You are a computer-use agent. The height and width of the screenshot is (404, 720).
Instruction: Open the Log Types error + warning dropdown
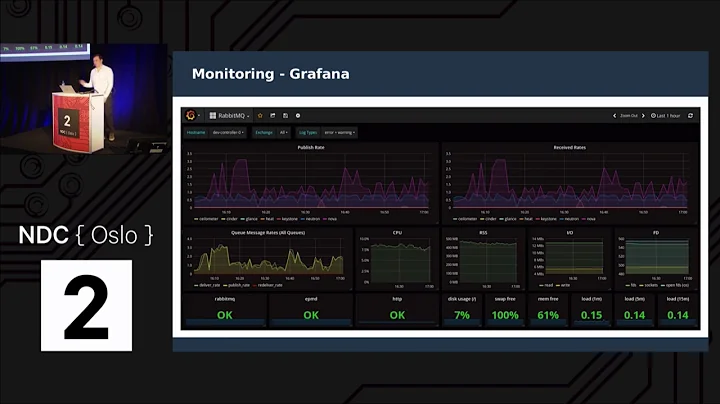click(x=339, y=132)
